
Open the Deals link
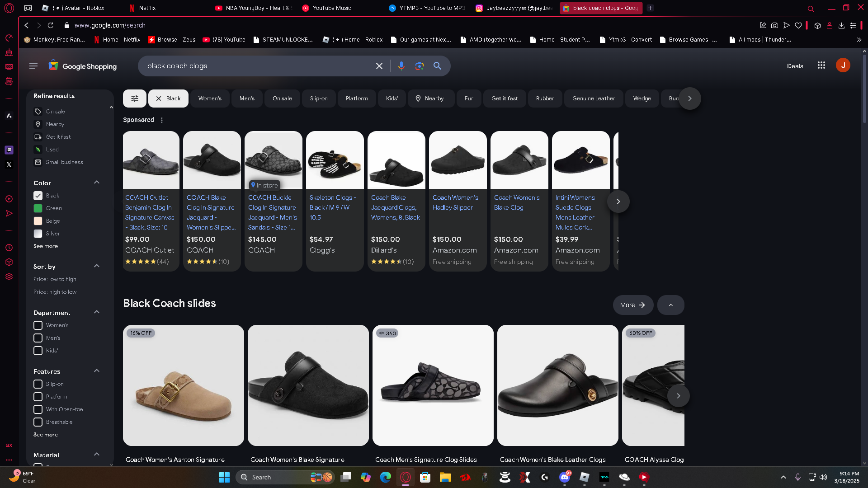(795, 66)
